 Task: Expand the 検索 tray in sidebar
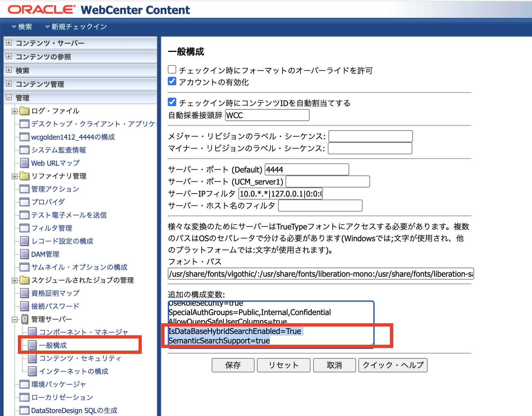point(9,70)
